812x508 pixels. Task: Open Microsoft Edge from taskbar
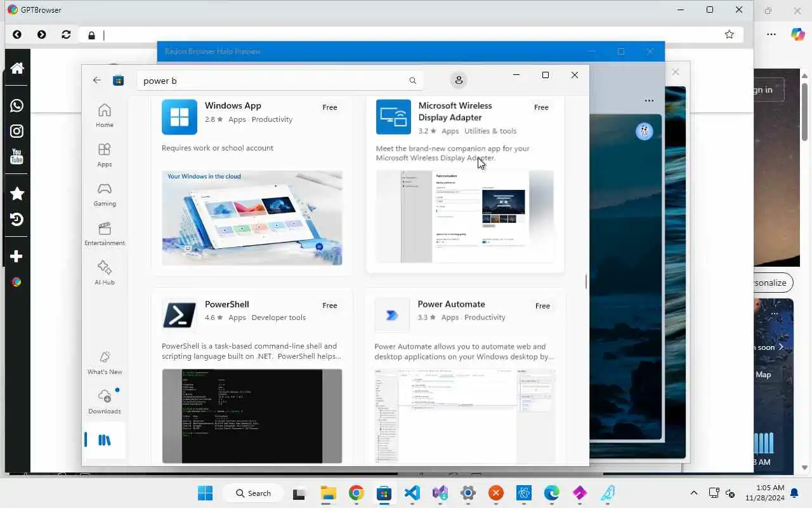[552, 493]
